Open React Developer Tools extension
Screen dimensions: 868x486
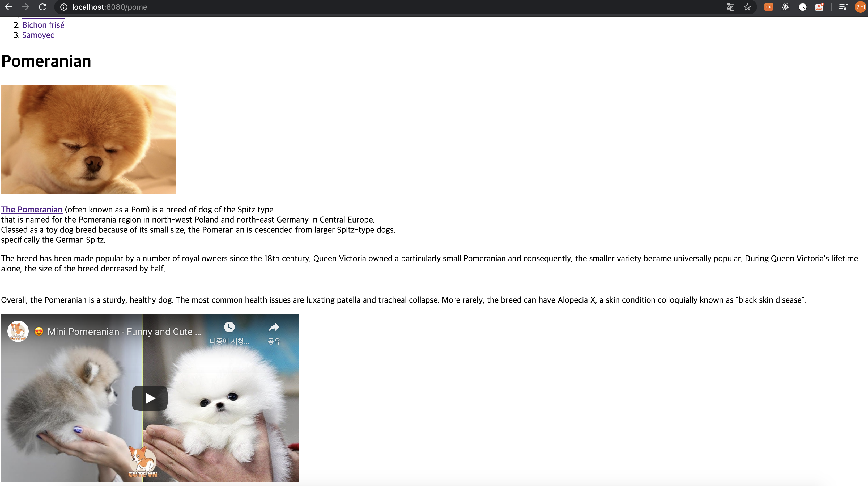(785, 7)
